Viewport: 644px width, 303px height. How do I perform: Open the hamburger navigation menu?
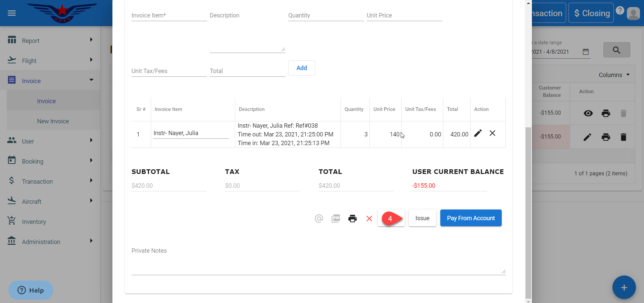pyautogui.click(x=12, y=13)
